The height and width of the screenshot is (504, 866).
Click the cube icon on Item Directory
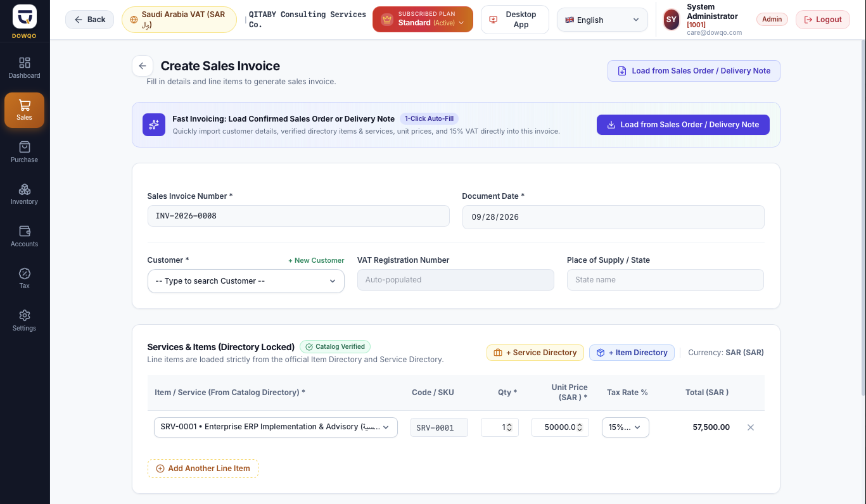(x=601, y=353)
